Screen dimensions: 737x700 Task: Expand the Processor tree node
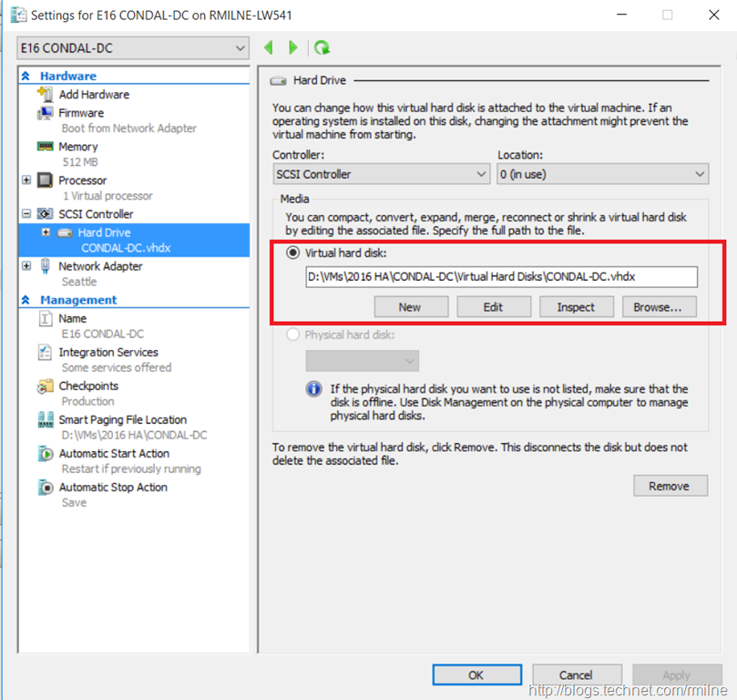pyautogui.click(x=26, y=180)
